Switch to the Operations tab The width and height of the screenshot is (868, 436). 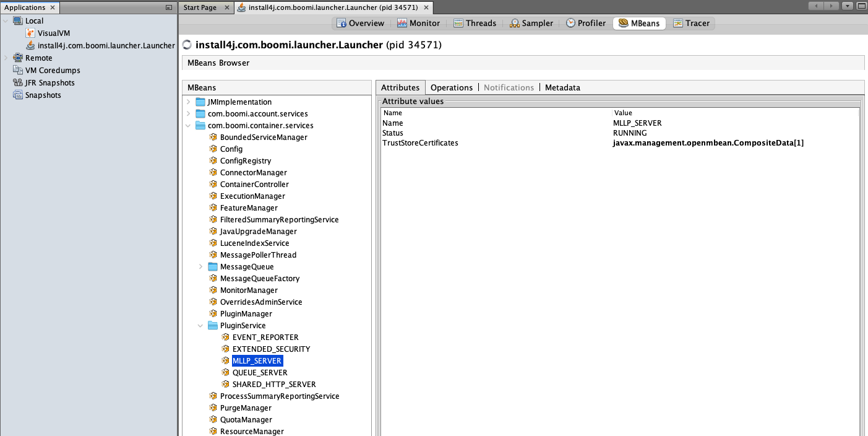[452, 87]
